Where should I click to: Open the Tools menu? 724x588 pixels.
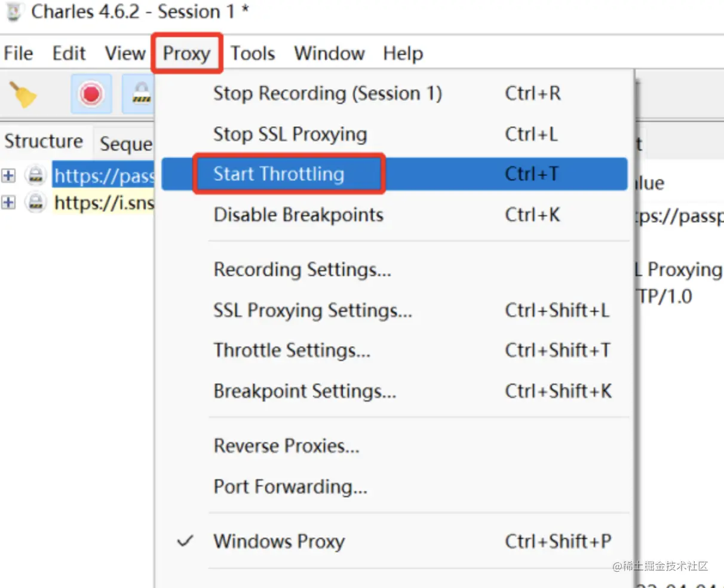(x=253, y=54)
